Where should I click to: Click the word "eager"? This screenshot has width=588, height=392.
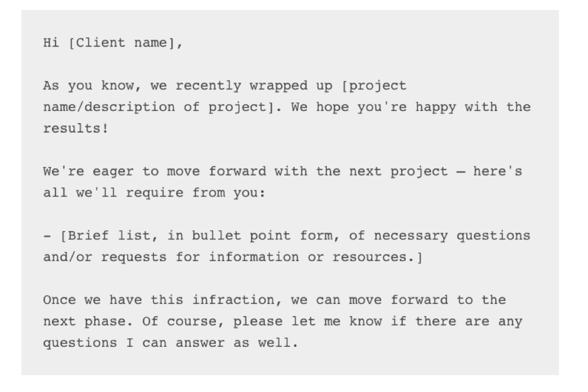coord(113,171)
